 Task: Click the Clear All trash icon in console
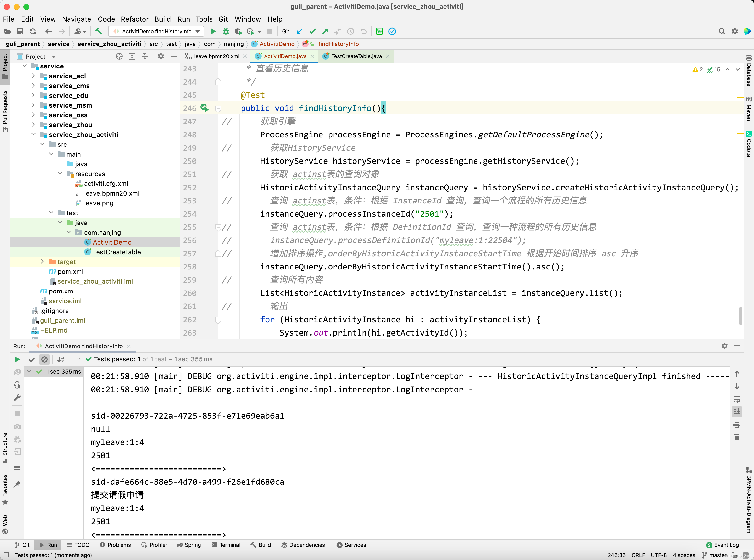(736, 437)
